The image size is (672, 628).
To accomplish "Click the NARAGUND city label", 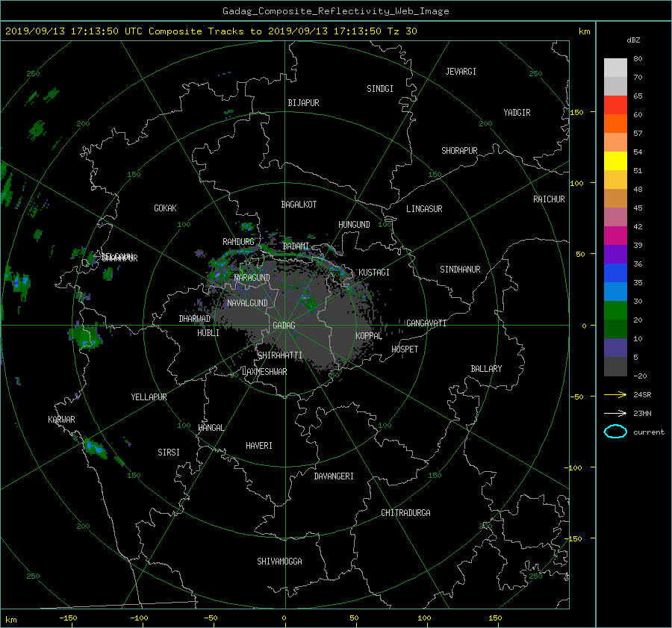I will 252,277.
